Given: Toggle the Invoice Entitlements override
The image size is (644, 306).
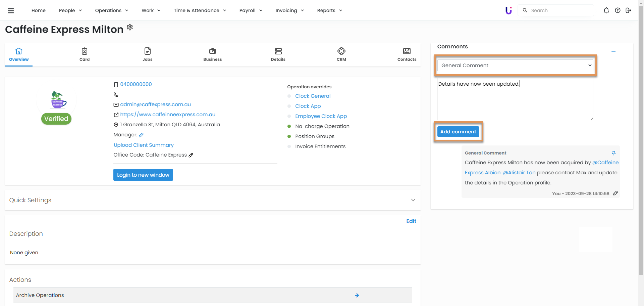Looking at the screenshot, I should 289,146.
